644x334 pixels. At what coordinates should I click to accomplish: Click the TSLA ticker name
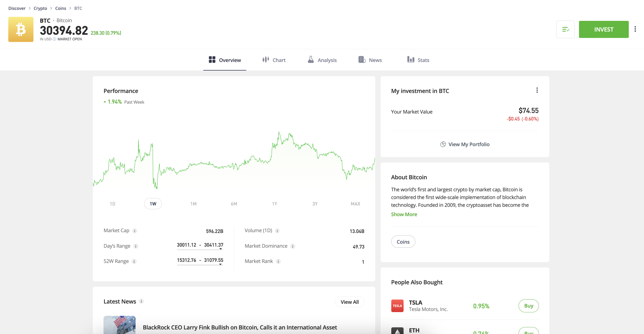(x=416, y=302)
